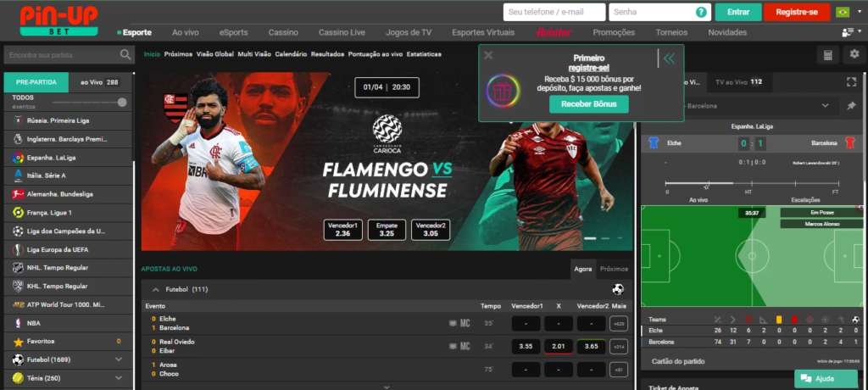Click the Ténis ball icon
868x390 pixels.
[x=18, y=378]
